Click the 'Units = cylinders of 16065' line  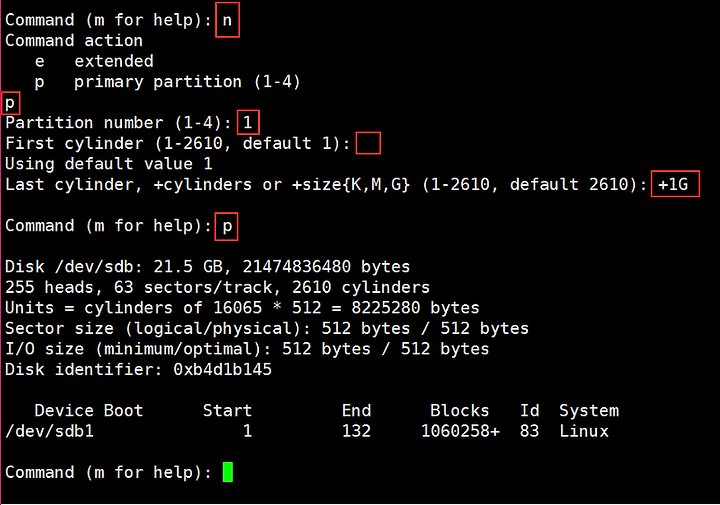point(242,308)
